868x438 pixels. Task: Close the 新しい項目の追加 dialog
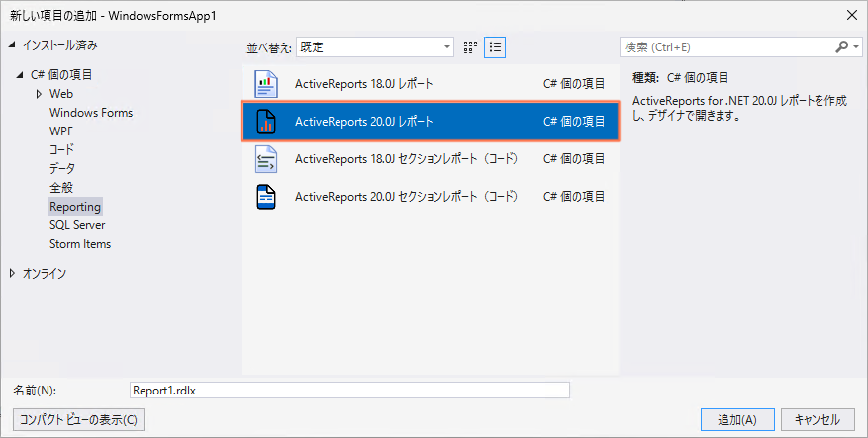tap(852, 16)
